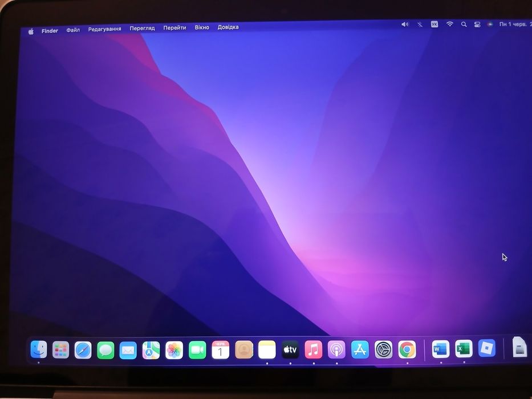Viewport: 532px width, 399px height.
Task: Open the Apple menu
Action: tap(31, 31)
